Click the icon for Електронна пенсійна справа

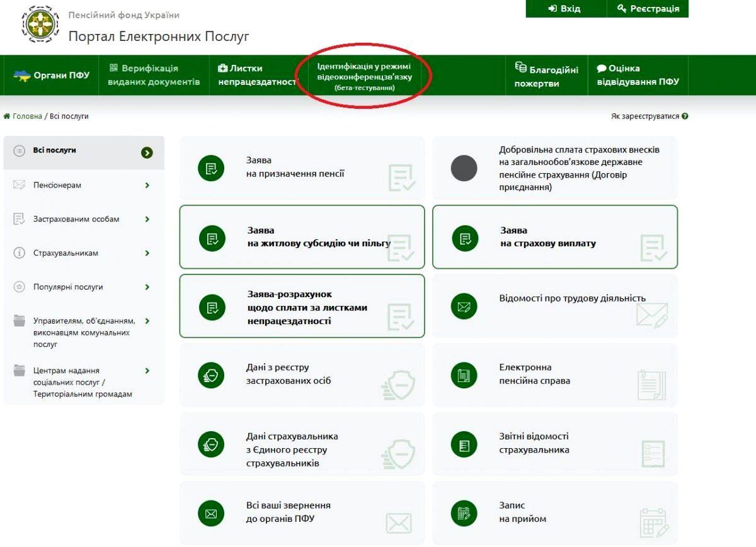click(x=464, y=375)
